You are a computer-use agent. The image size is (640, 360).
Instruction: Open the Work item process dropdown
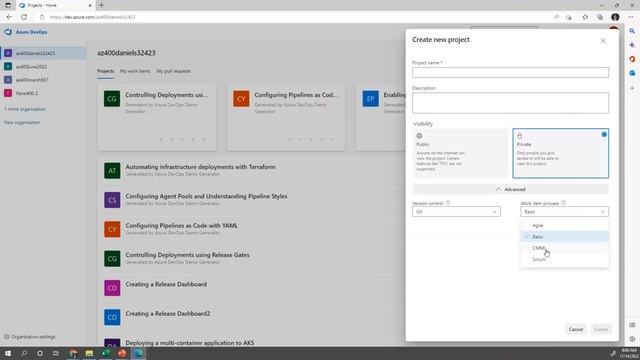click(564, 212)
